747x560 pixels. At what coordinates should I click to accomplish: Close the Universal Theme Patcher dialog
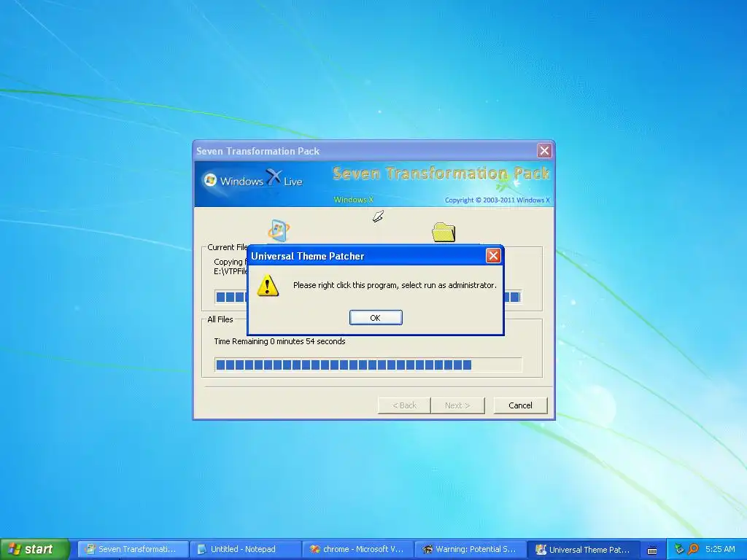(x=493, y=256)
